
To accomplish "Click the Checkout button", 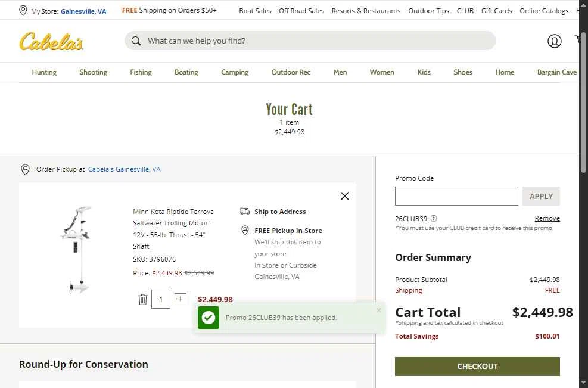I will tap(477, 366).
